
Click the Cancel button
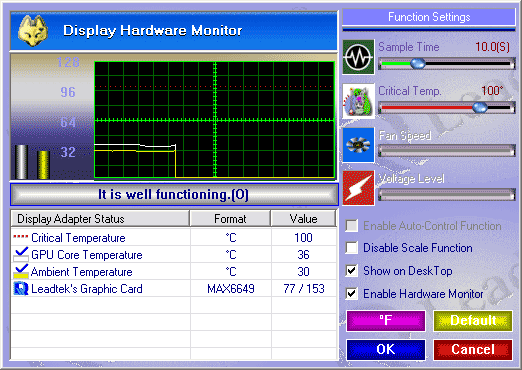coord(473,350)
